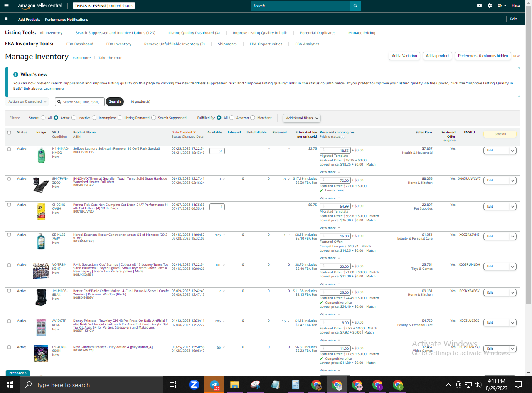The width and height of the screenshot is (532, 393).
Task: Click the Herbal Essences product thumbnail
Action: [x=41, y=241]
